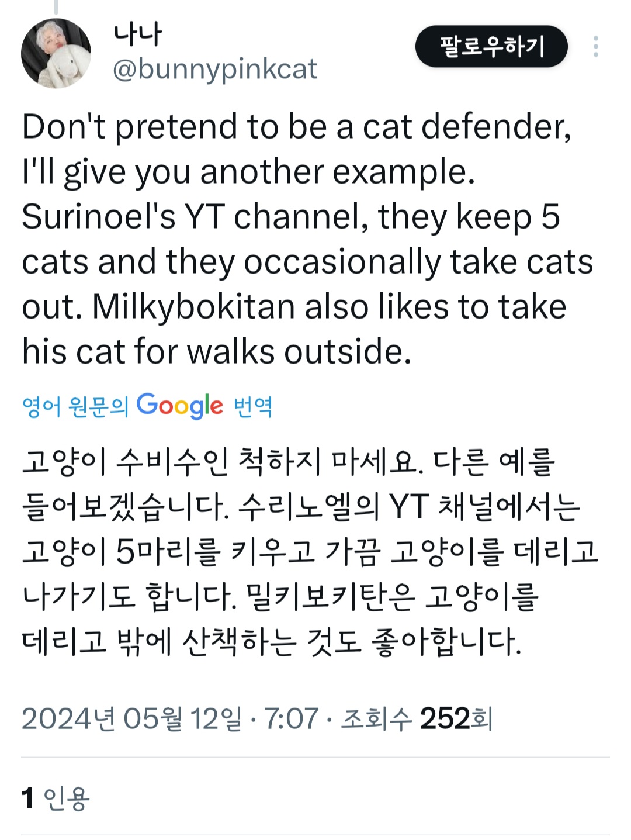Viewport: 631px width, 840px height.
Task: Tap the 팔로우하기 follow button
Action: pos(491,47)
